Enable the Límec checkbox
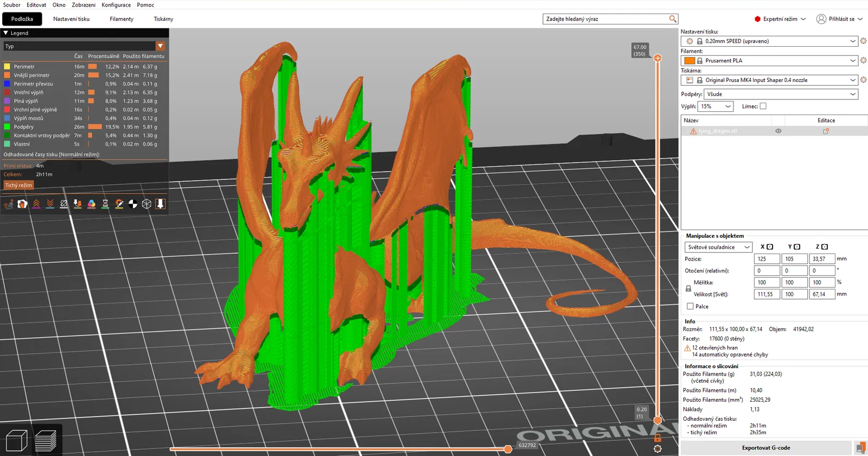 (x=763, y=106)
